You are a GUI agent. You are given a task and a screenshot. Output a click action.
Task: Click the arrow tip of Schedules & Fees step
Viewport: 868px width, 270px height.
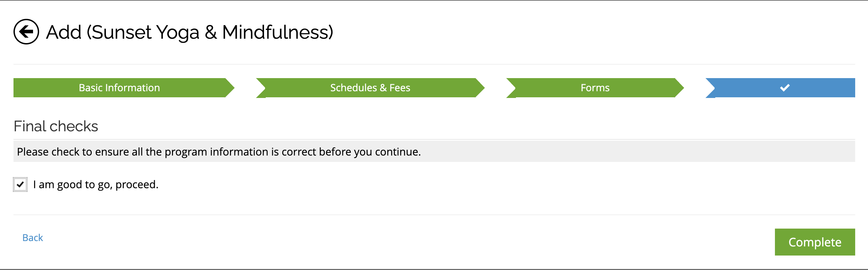pyautogui.click(x=480, y=88)
